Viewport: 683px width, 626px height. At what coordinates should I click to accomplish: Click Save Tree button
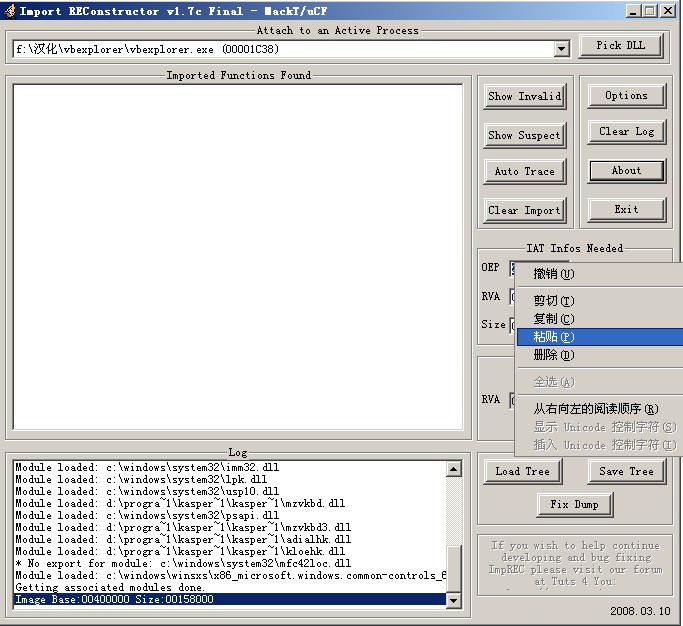tap(626, 472)
